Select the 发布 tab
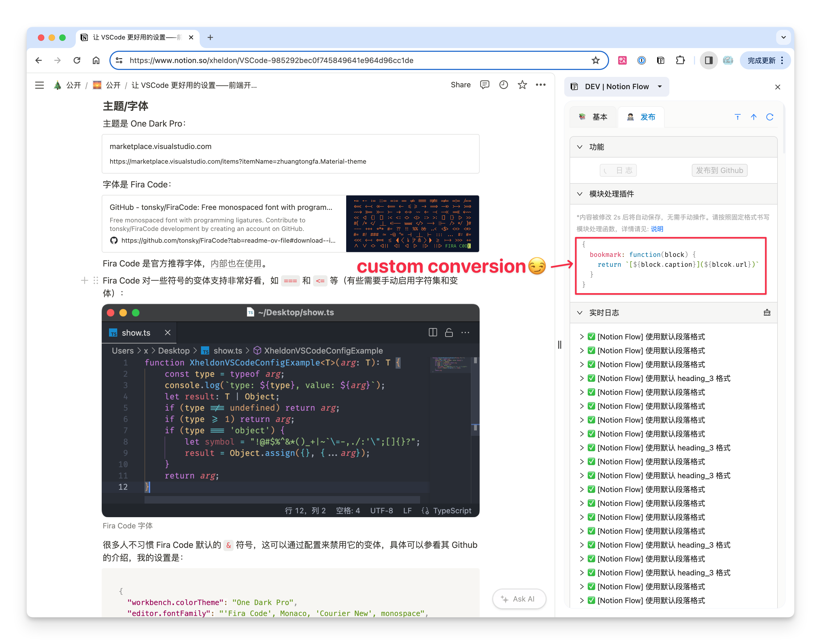This screenshot has height=644, width=821. click(641, 117)
